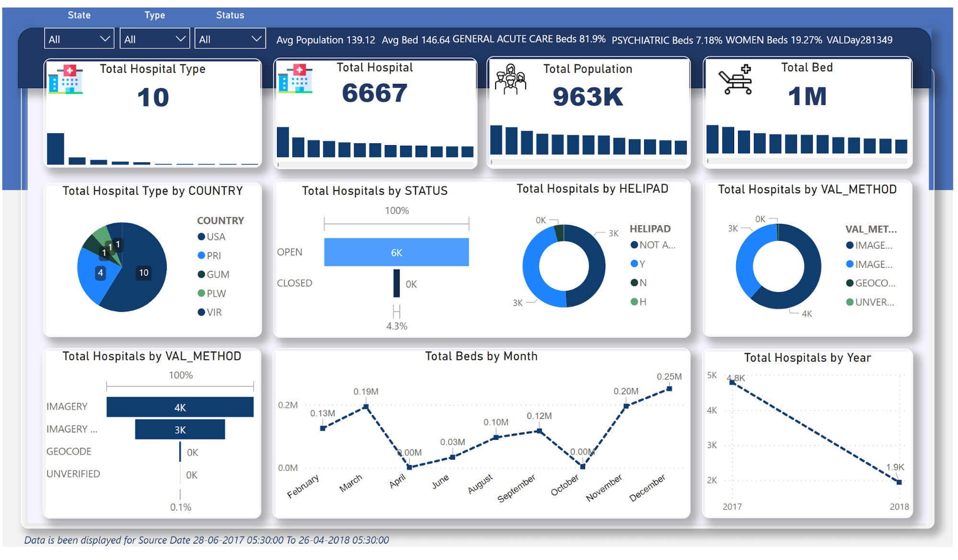Select GUM in the COUNTRY legend

click(213, 274)
